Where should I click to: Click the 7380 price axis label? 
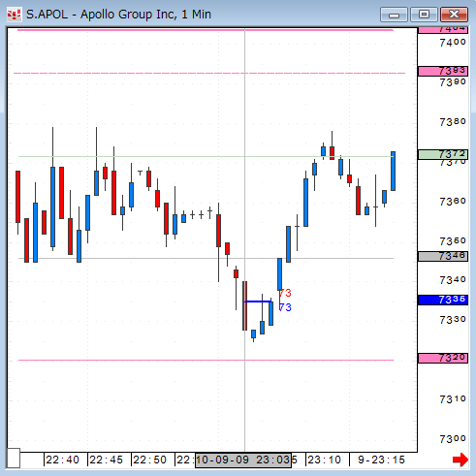[x=453, y=122]
